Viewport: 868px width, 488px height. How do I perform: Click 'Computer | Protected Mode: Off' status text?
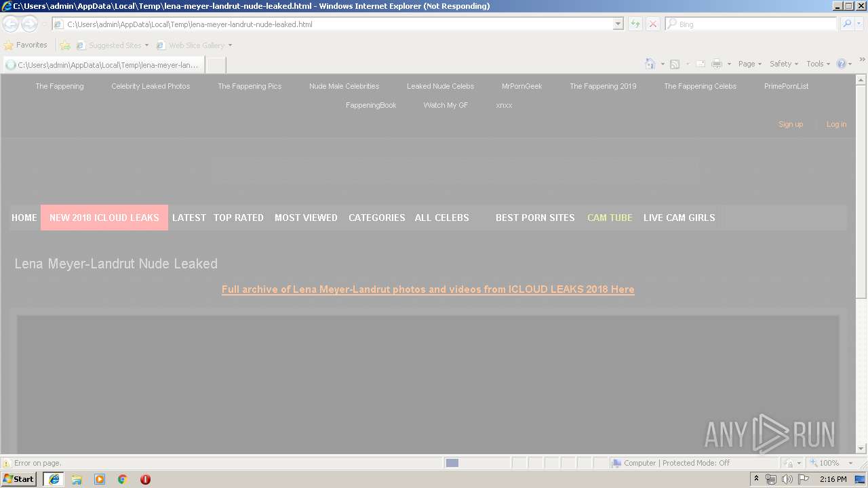click(677, 463)
